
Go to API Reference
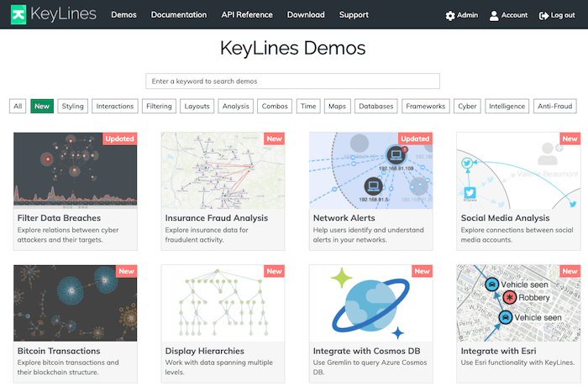coord(247,14)
